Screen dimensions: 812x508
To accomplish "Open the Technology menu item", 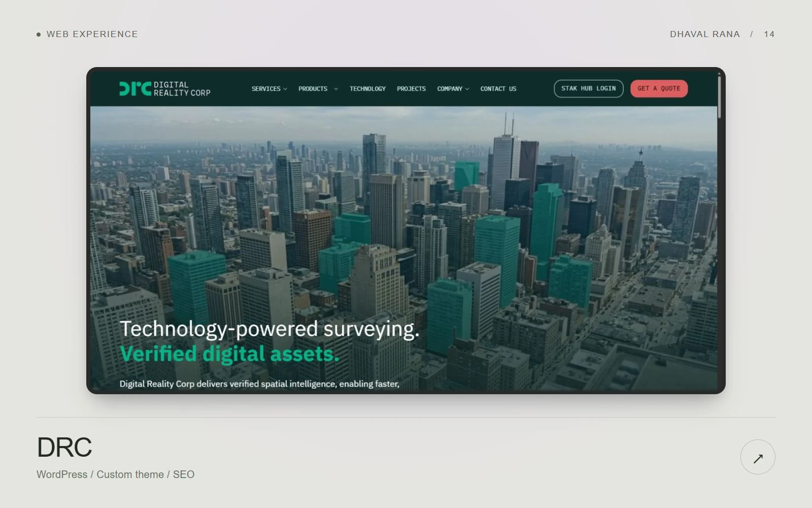I will (367, 89).
